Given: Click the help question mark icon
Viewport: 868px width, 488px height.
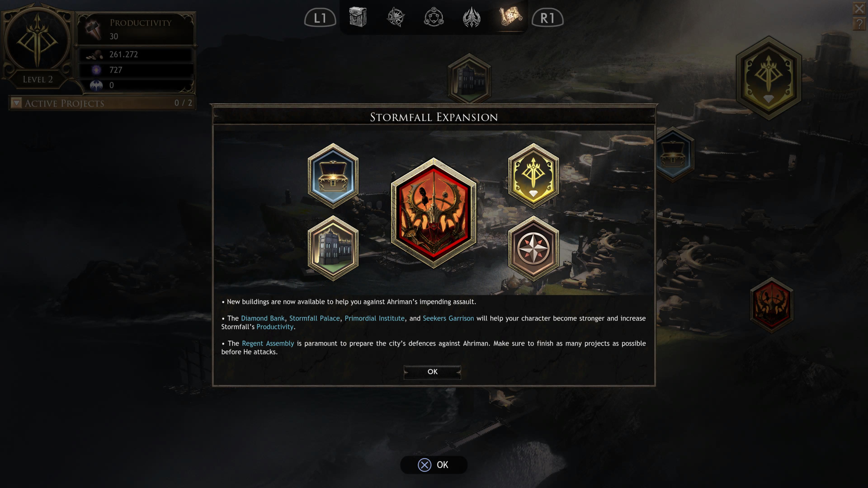Looking at the screenshot, I should tap(860, 24).
